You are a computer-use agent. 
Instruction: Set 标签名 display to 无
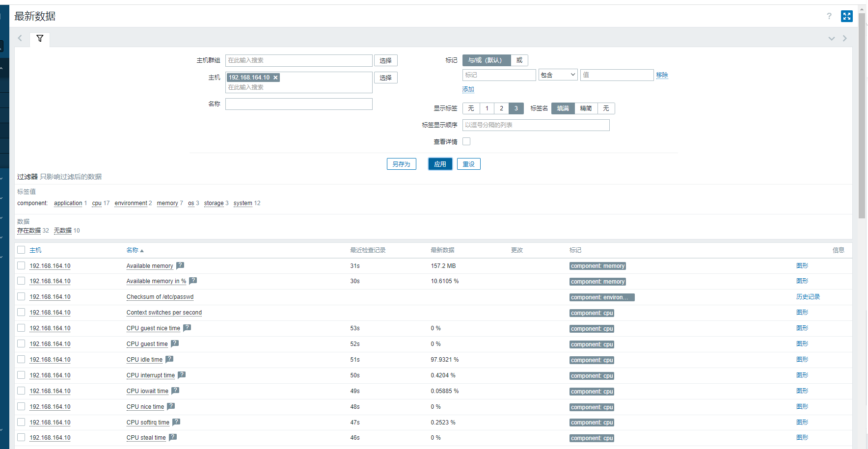[x=606, y=108]
